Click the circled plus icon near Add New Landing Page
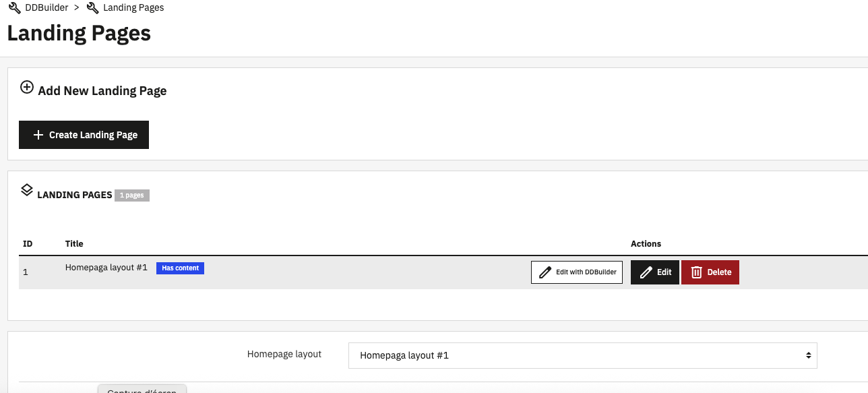Screen dimensions: 868x393 coord(27,86)
